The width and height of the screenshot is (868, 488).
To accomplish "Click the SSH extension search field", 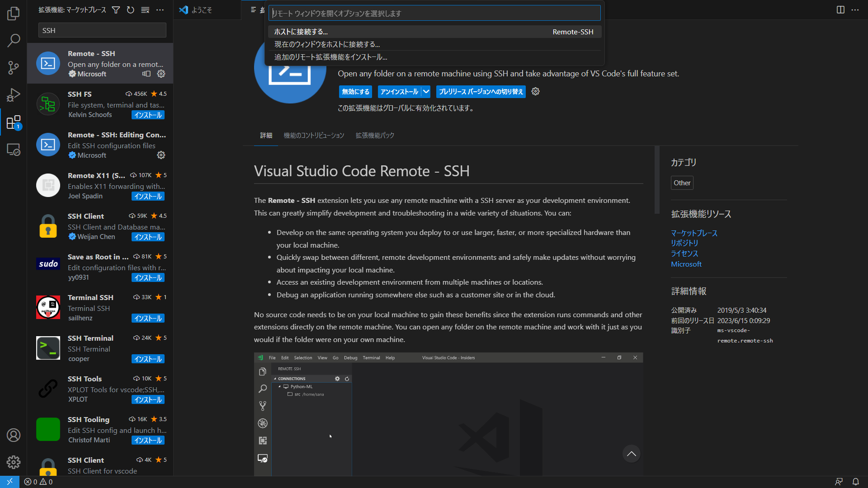I will 102,30.
